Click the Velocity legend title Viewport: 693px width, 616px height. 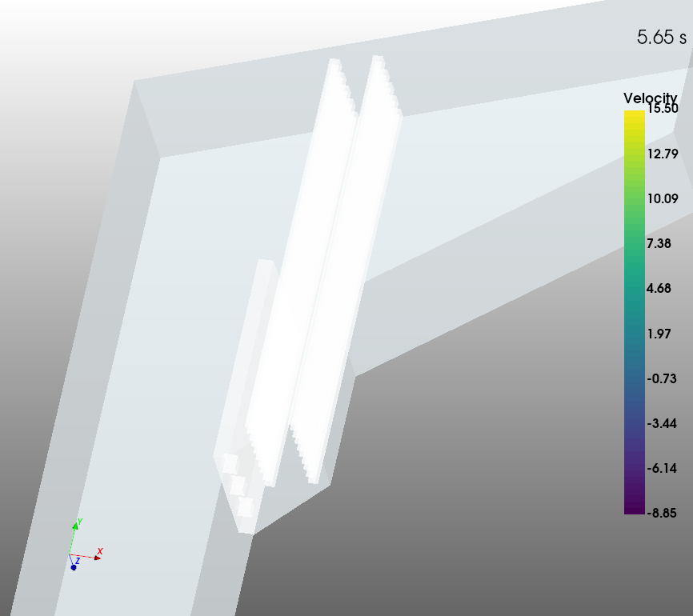(650, 98)
